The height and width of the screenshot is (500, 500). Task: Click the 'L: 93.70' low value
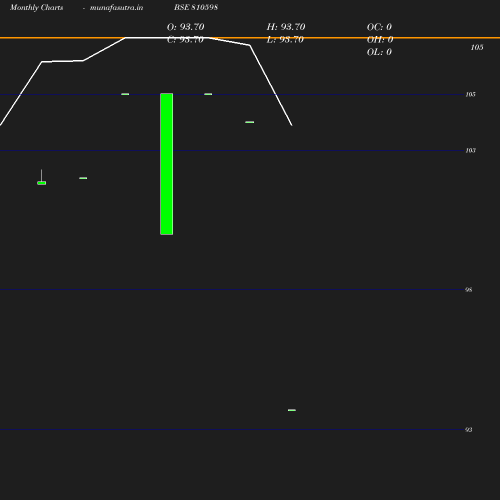285,40
